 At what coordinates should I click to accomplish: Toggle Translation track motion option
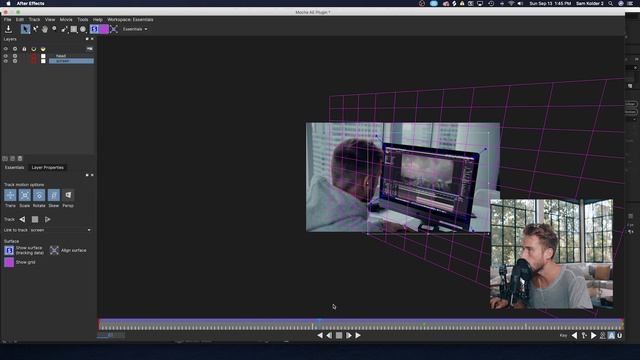click(x=10, y=195)
